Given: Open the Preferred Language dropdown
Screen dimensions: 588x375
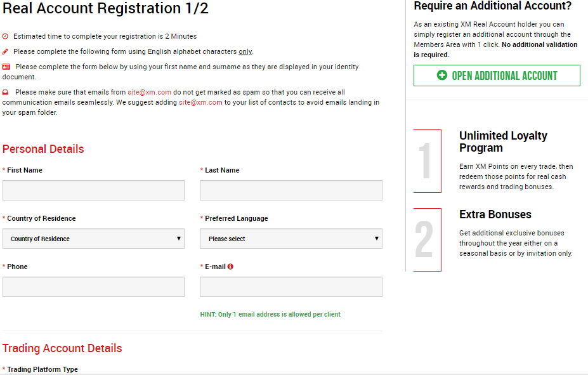Looking at the screenshot, I should [x=291, y=239].
